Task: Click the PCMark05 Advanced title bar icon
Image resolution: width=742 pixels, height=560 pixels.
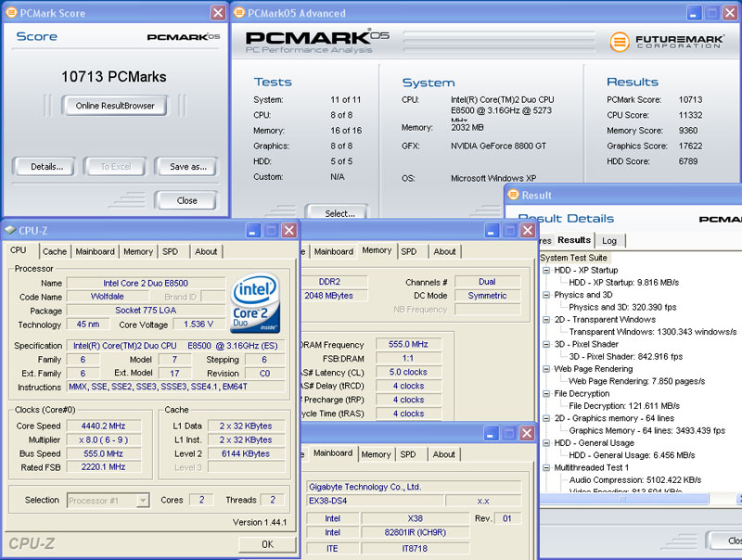Action: [239, 13]
